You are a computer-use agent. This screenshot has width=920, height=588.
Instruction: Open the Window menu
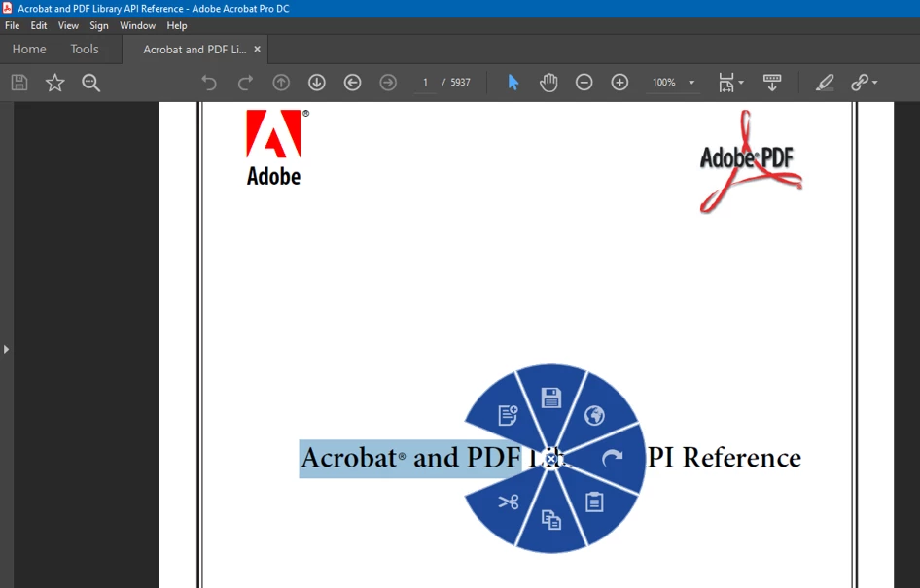pyautogui.click(x=138, y=26)
